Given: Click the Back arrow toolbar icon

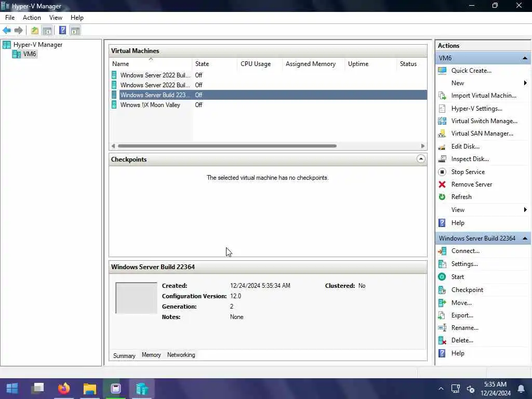Looking at the screenshot, I should [x=7, y=31].
